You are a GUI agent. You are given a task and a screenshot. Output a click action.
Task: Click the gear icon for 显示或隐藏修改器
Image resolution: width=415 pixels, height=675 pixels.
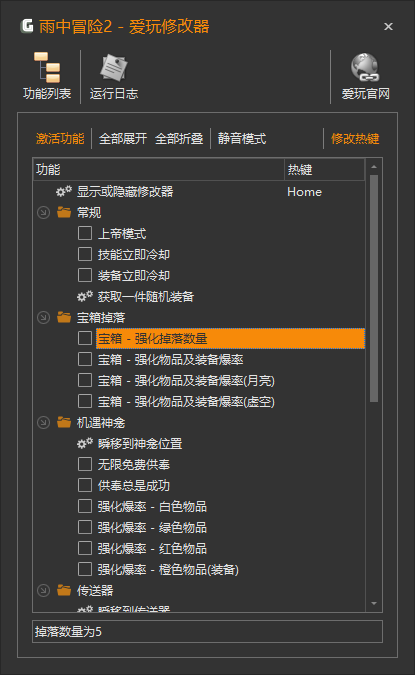click(64, 192)
